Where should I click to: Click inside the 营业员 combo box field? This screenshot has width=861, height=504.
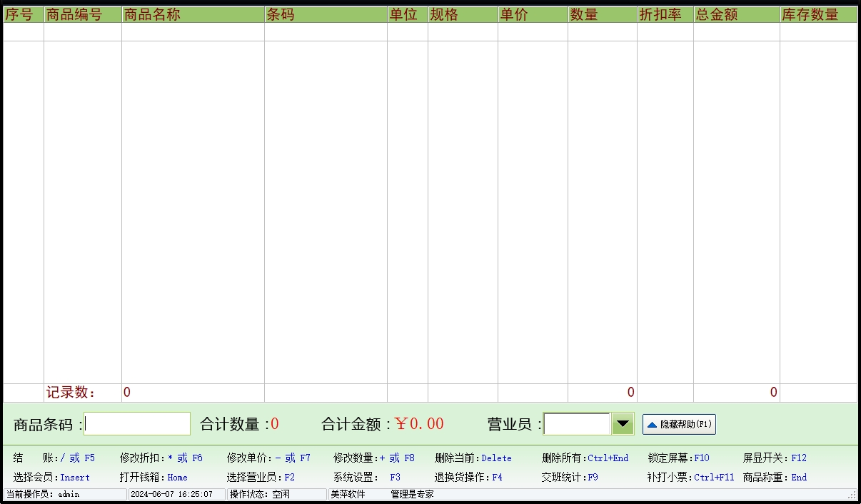coord(577,424)
